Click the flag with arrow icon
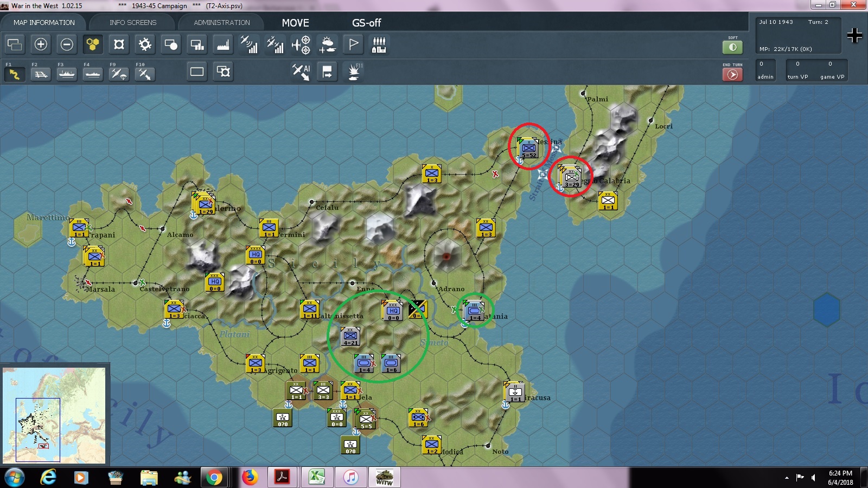Viewport: 868px width, 488px height. (x=327, y=72)
